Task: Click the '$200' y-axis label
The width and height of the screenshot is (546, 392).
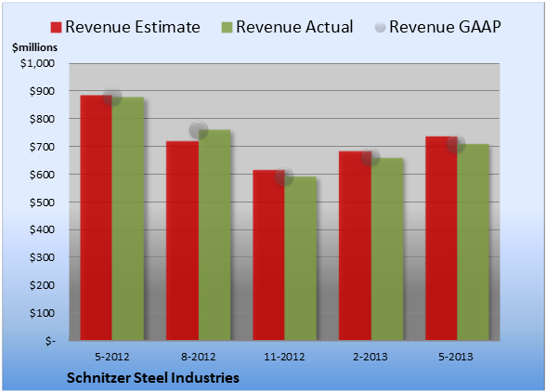Action: click(x=42, y=285)
